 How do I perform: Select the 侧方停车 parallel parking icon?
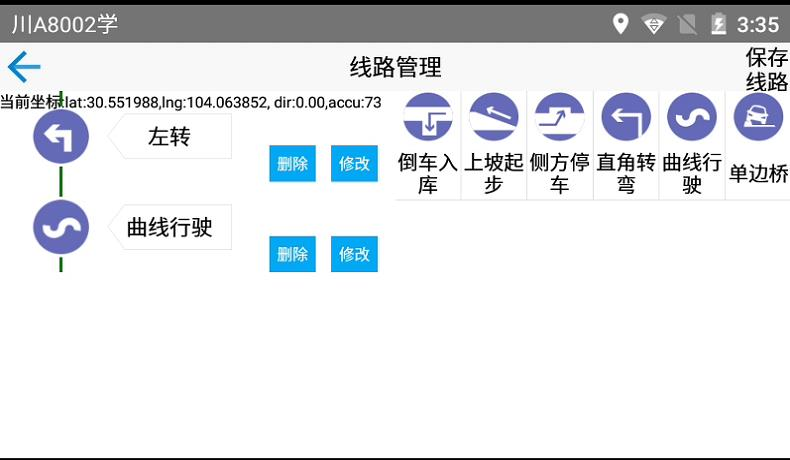coord(560,117)
